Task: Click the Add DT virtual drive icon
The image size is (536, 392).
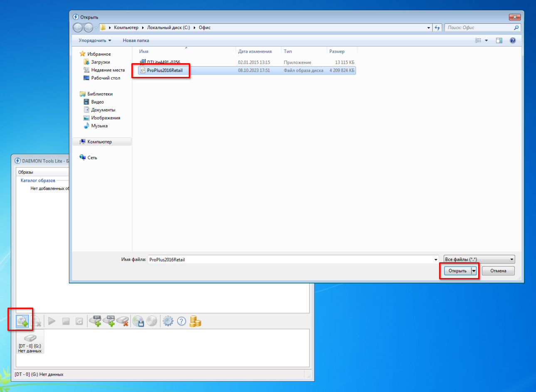Action: (96, 321)
